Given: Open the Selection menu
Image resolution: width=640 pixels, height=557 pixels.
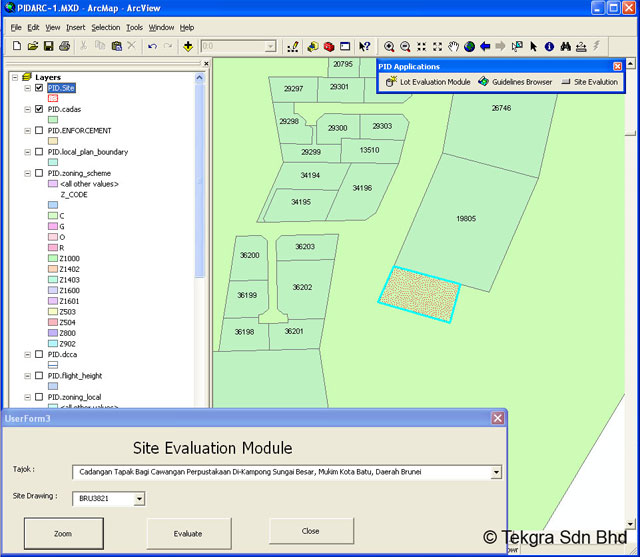Looking at the screenshot, I should pos(105,27).
